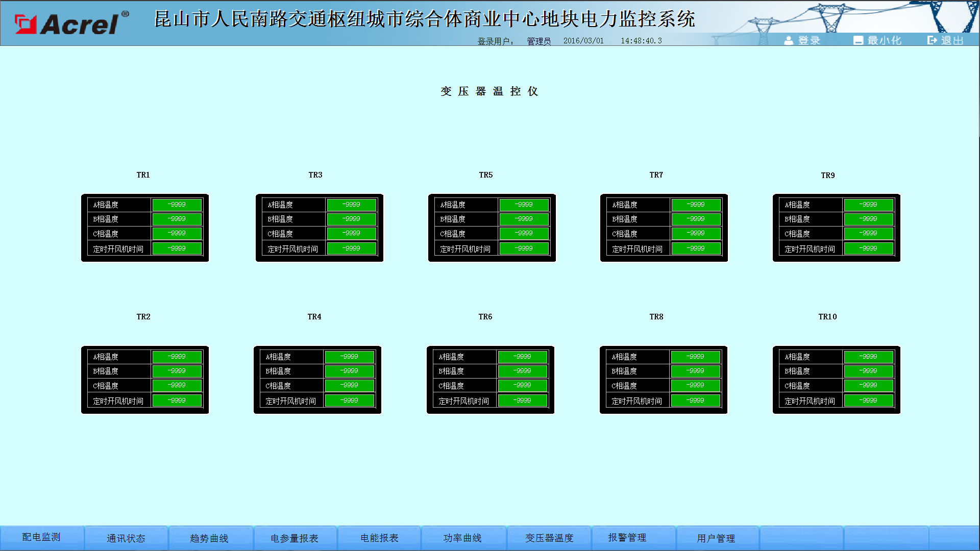Open the 配电监测 tab
Viewport: 980px width, 551px height.
41,537
